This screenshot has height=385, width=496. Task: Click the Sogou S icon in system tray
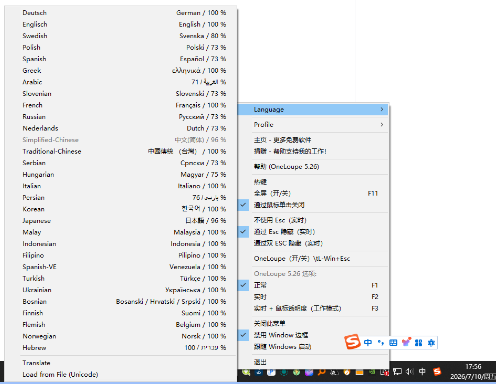[x=437, y=372]
